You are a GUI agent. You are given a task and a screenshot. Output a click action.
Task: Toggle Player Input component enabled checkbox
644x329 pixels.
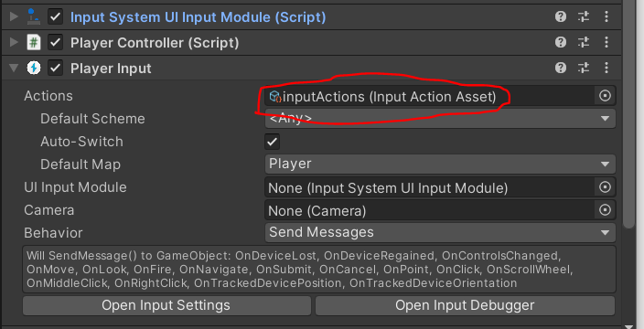pyautogui.click(x=56, y=69)
